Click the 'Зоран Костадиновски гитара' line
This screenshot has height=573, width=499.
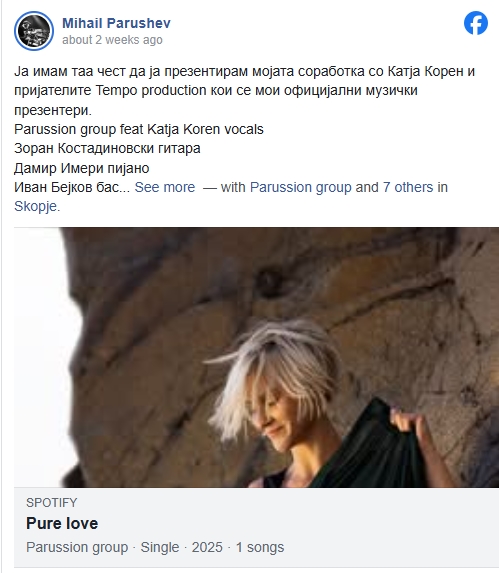(x=107, y=148)
